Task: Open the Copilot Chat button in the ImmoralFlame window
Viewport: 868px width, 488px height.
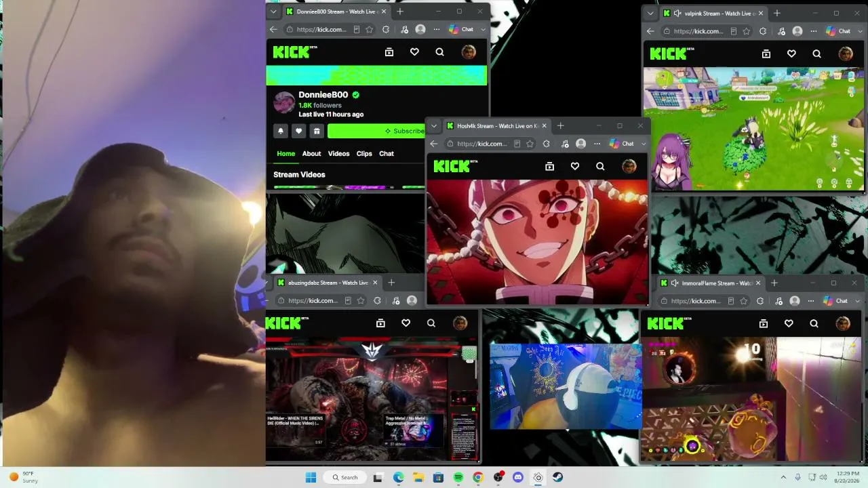Action: pos(835,301)
